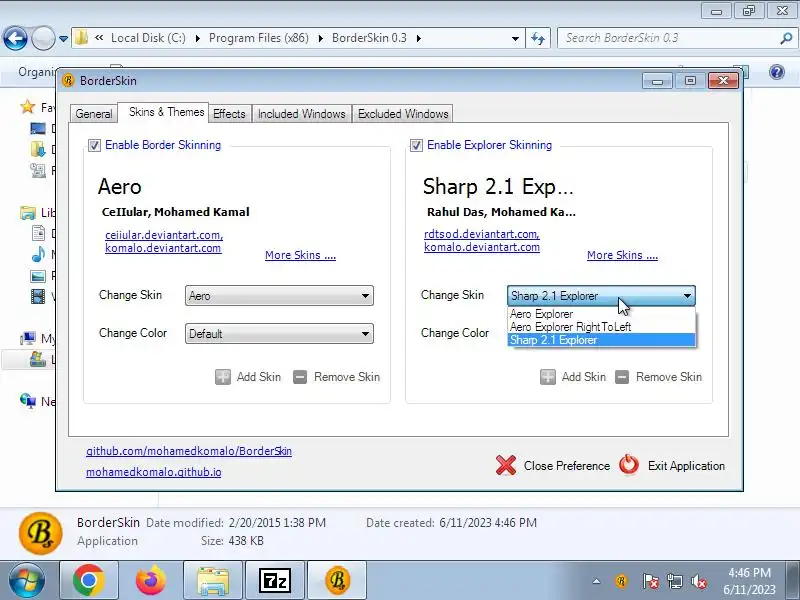
Task: Expand arrow after Local Disk (C:) breadcrumb
Action: [197, 38]
